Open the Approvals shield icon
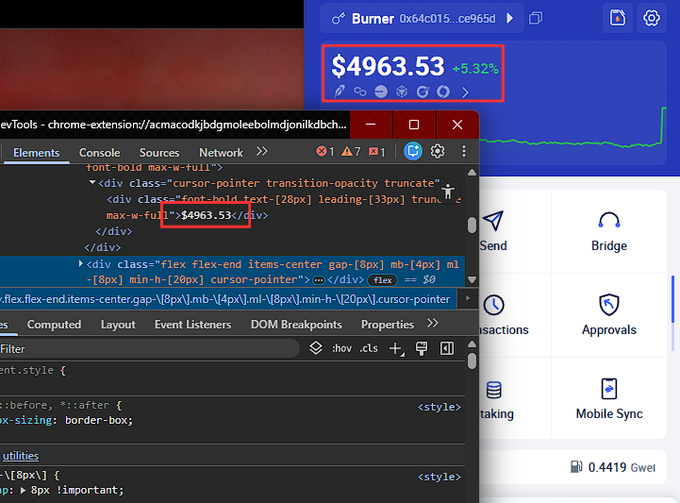Viewport: 680px width, 503px height. tap(609, 304)
